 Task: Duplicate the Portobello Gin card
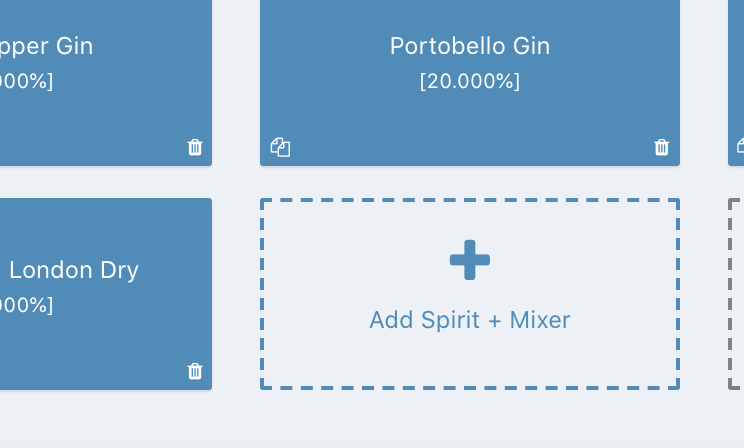(x=280, y=148)
